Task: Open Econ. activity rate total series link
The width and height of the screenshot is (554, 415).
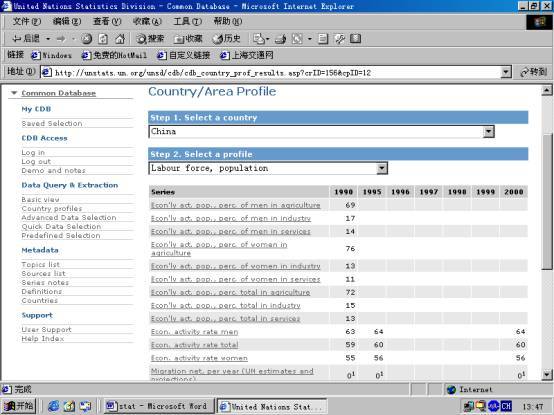Action: [x=195, y=345]
